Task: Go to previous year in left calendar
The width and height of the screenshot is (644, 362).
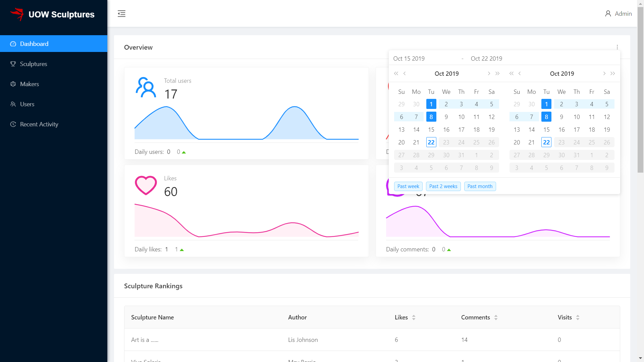Action: (x=396, y=73)
